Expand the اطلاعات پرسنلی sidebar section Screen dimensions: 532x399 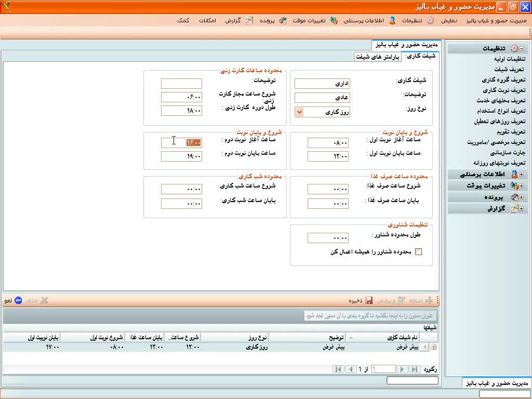coord(521,175)
